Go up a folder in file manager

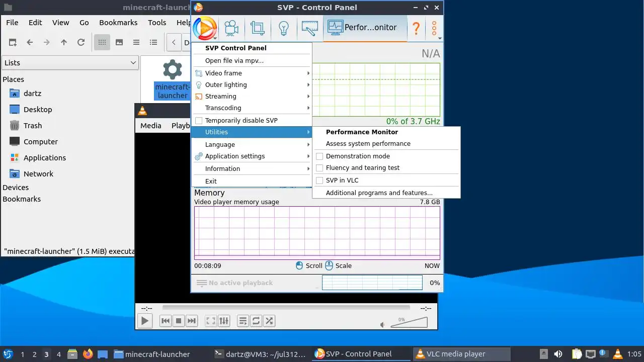click(x=64, y=42)
